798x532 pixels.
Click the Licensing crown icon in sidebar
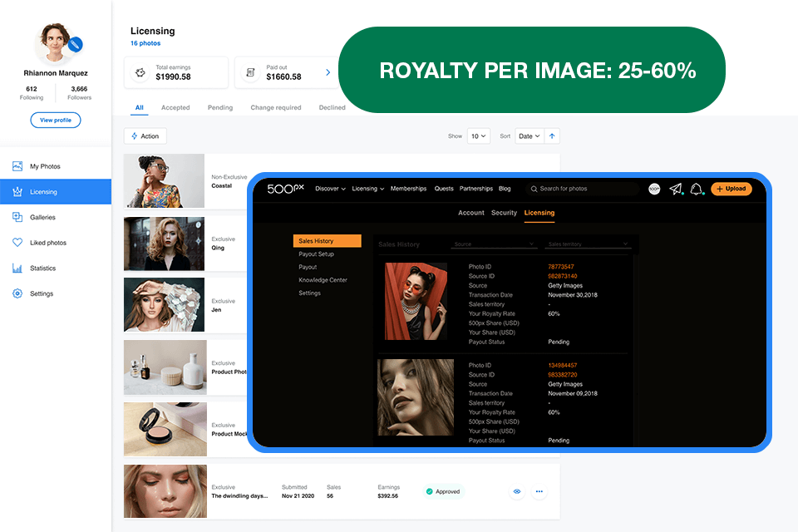click(x=17, y=192)
